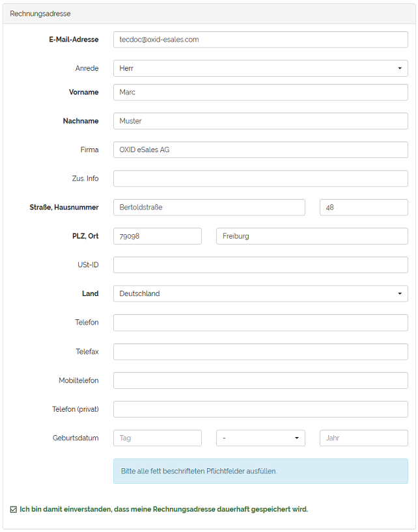Select the Firma input field
The width and height of the screenshot is (418, 532).
260,150
